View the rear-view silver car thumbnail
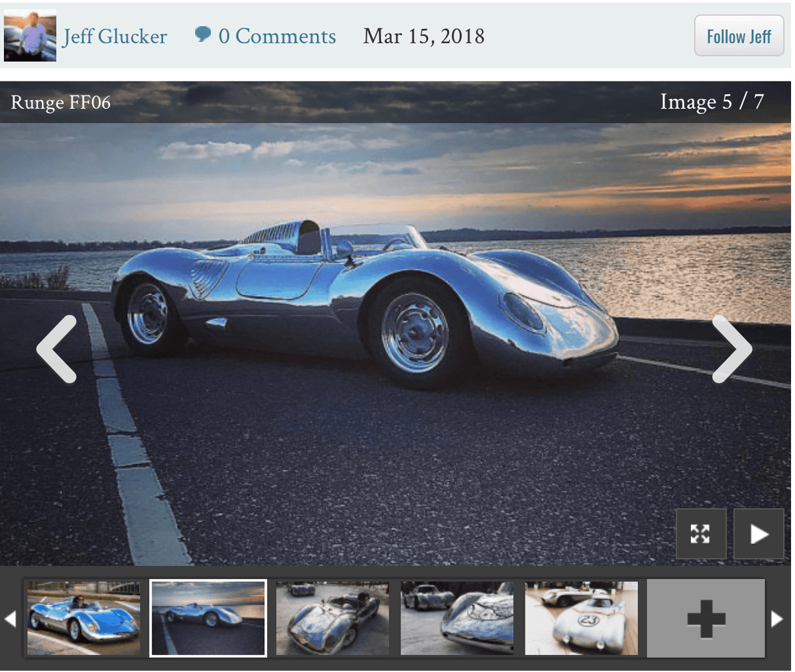The width and height of the screenshot is (795, 672). pyautogui.click(x=456, y=618)
